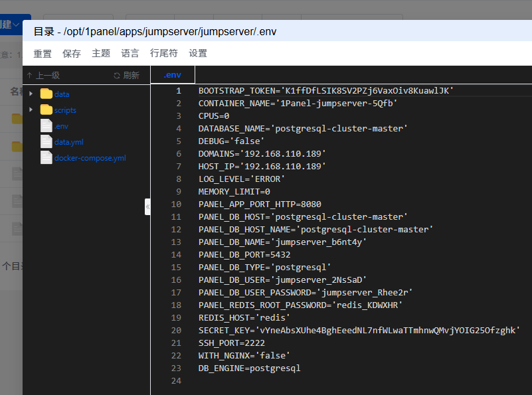Open the 语言 (language) menu
Viewport: 532px width, 395px height.
tap(130, 54)
